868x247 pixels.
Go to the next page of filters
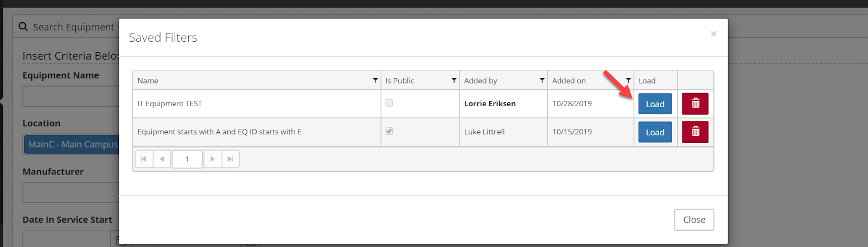(213, 159)
